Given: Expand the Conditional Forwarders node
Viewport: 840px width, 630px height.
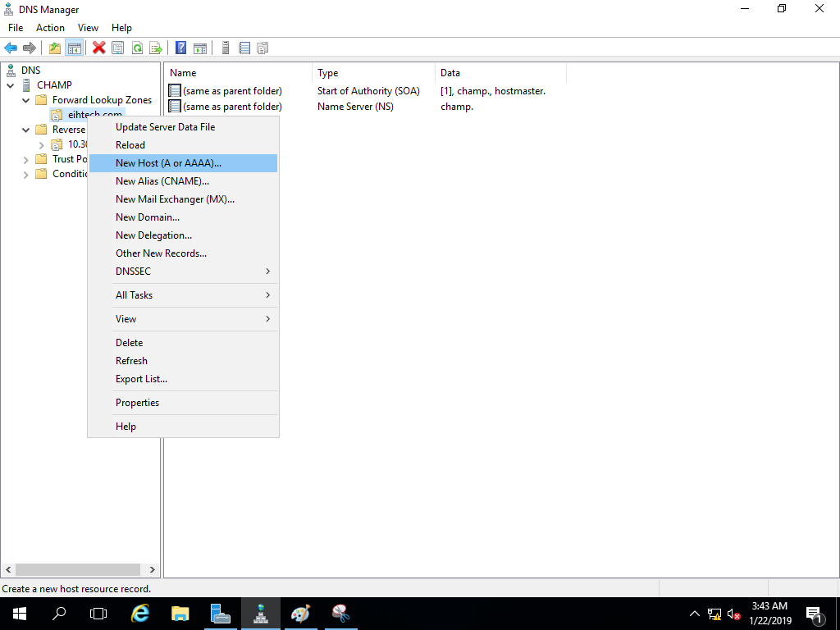Looking at the screenshot, I should coord(25,174).
